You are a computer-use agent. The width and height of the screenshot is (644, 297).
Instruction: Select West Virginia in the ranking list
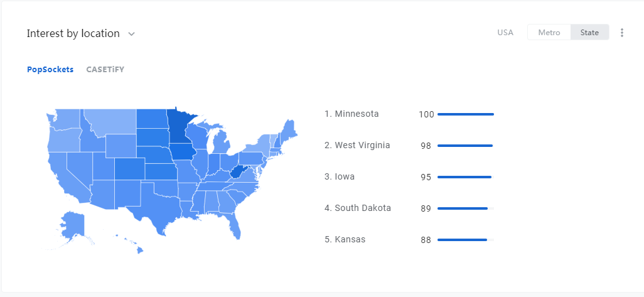pos(357,145)
